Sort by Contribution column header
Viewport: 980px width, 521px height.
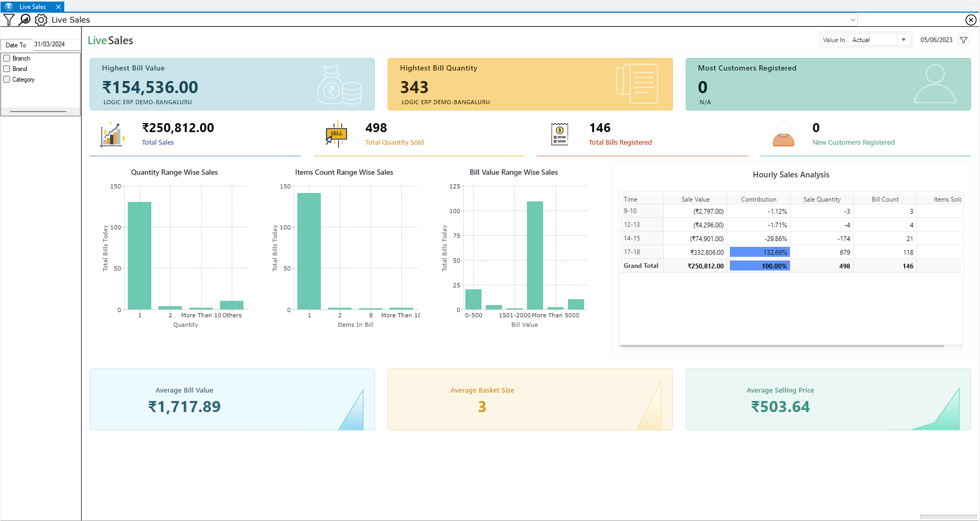(758, 199)
